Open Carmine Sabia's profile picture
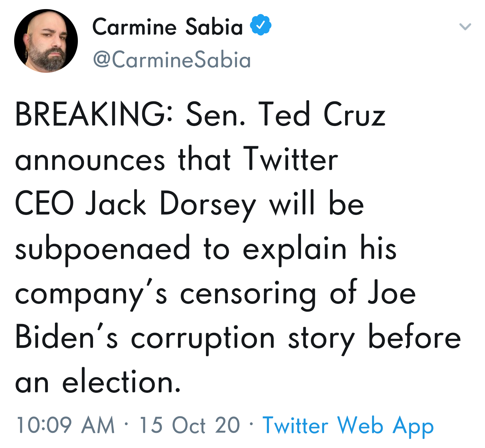 pyautogui.click(x=46, y=41)
